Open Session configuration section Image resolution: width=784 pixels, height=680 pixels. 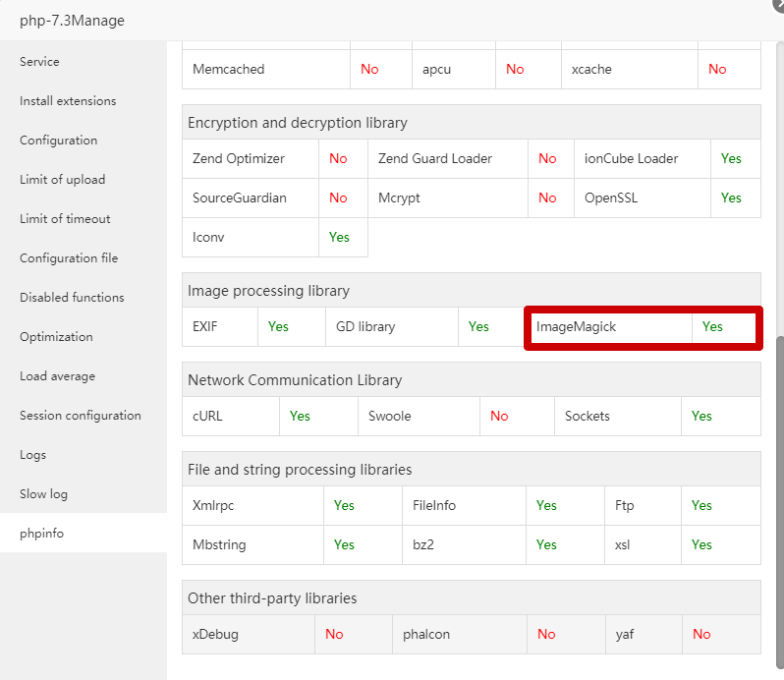tap(81, 416)
